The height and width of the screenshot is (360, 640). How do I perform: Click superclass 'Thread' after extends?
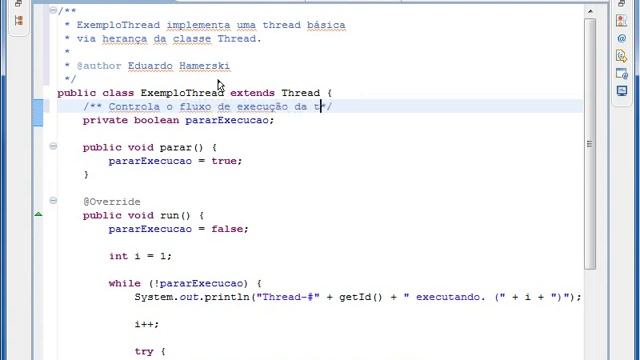tap(300, 93)
